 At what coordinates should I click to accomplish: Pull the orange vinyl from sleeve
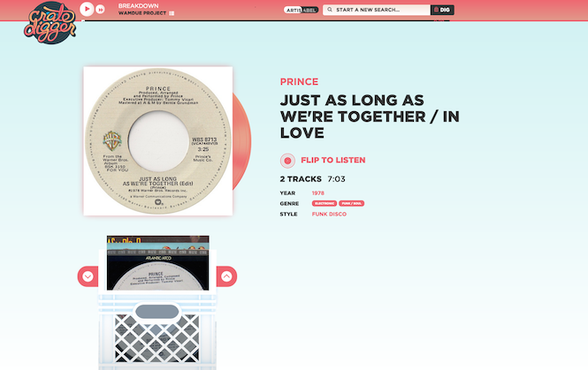pos(242,141)
